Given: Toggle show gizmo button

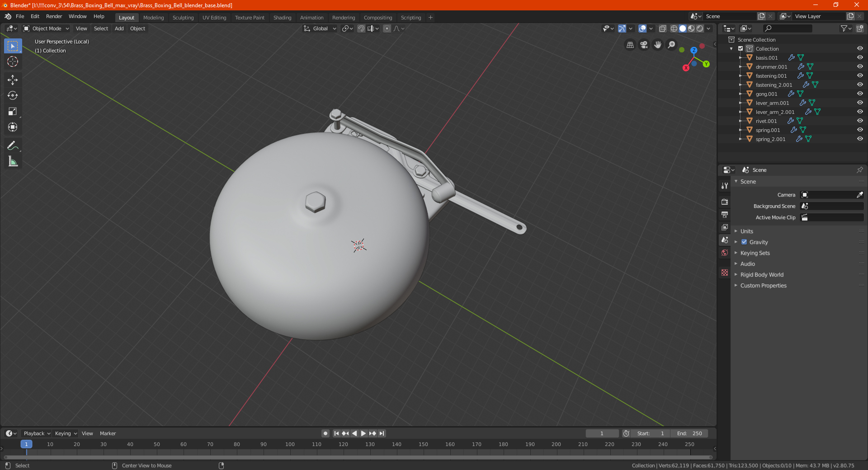Looking at the screenshot, I should 622,28.
